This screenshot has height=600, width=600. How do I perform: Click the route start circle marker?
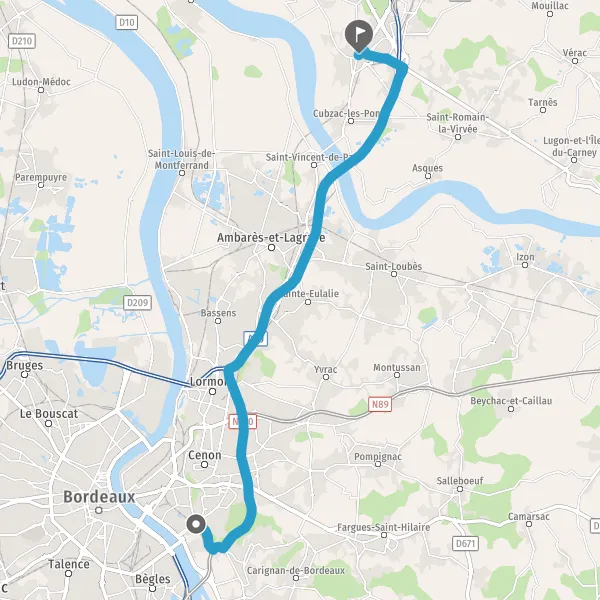(196, 524)
